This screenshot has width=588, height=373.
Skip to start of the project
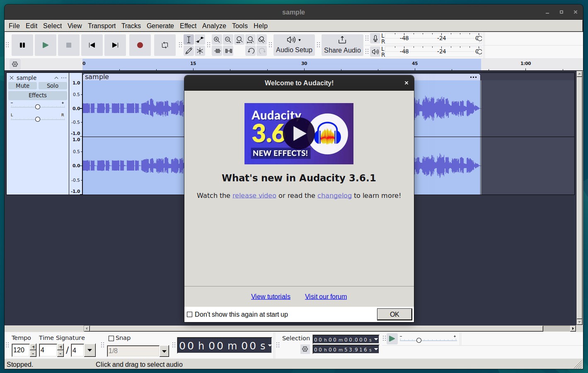(92, 45)
